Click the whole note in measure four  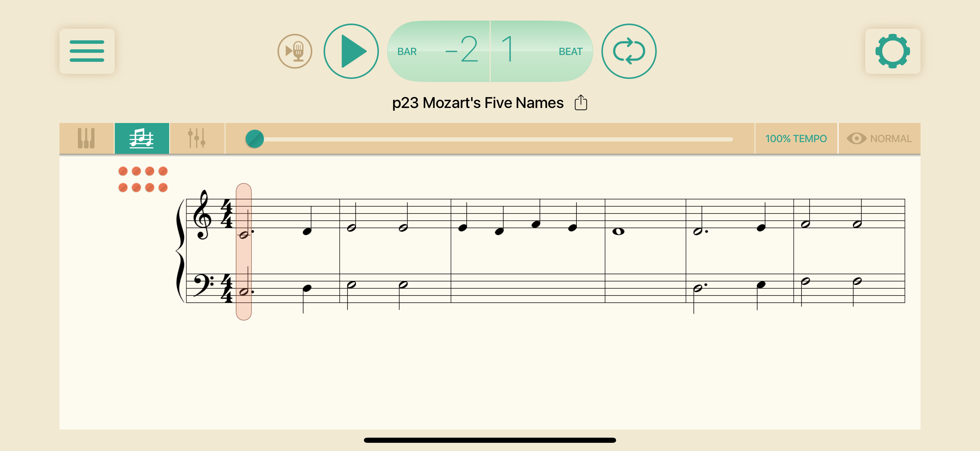tap(618, 231)
